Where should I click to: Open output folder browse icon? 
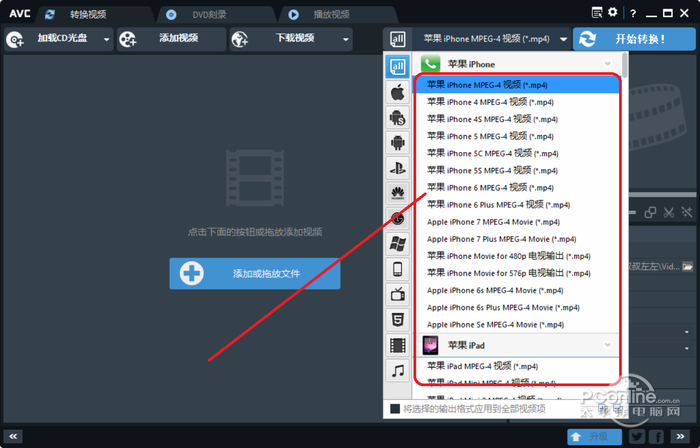click(688, 267)
